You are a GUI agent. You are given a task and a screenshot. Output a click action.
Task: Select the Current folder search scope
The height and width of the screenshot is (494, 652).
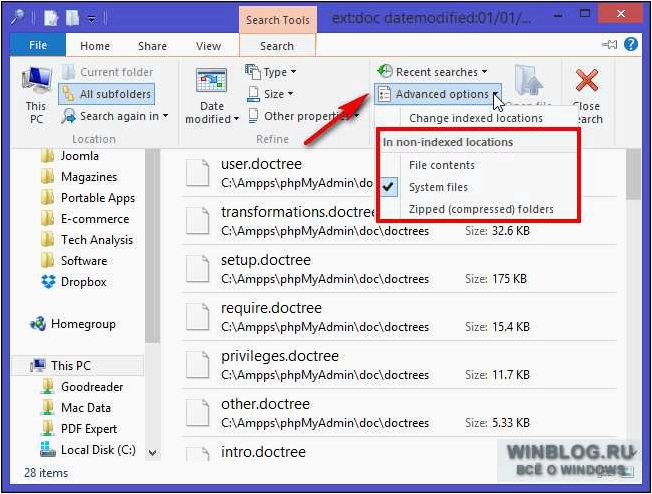pyautogui.click(x=107, y=72)
